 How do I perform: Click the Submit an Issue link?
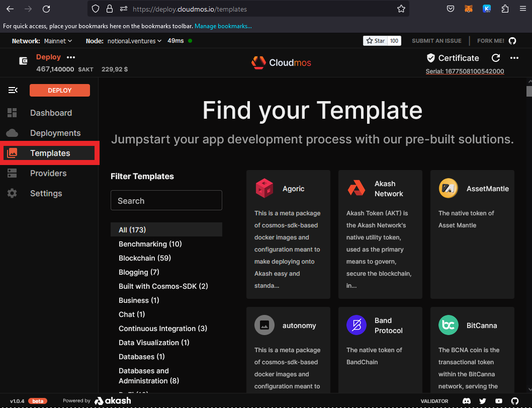tap(436, 41)
